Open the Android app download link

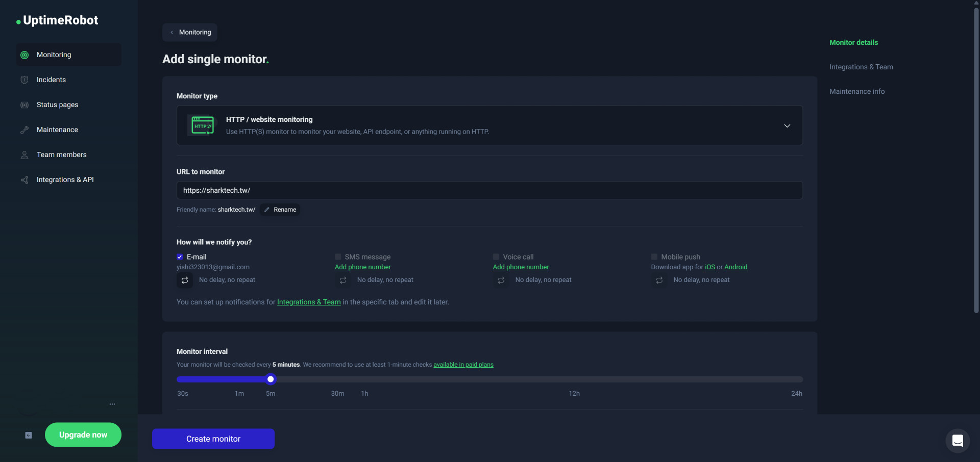point(736,267)
